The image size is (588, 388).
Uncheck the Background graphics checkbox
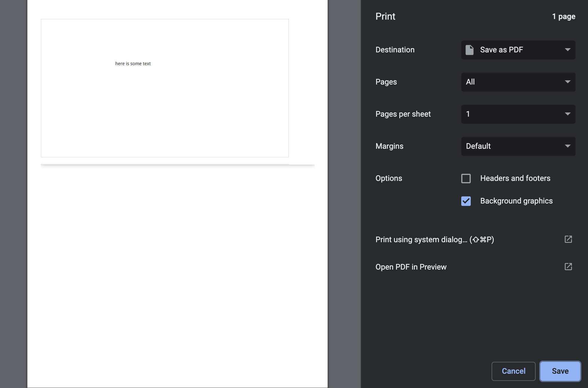coord(466,201)
